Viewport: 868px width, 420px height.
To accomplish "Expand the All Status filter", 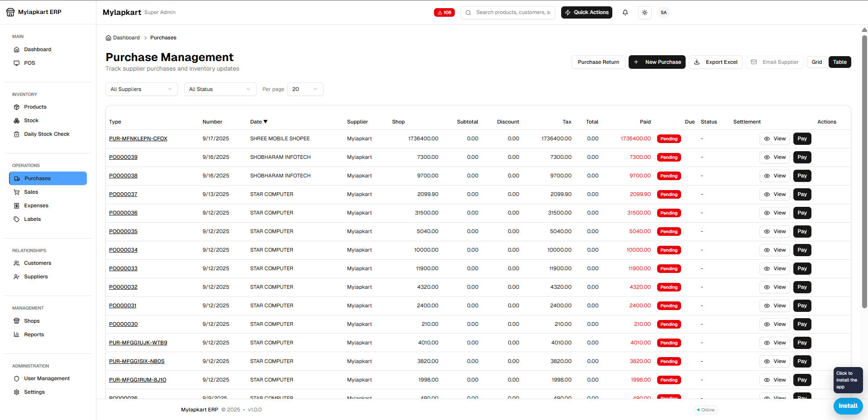I will click(x=220, y=89).
